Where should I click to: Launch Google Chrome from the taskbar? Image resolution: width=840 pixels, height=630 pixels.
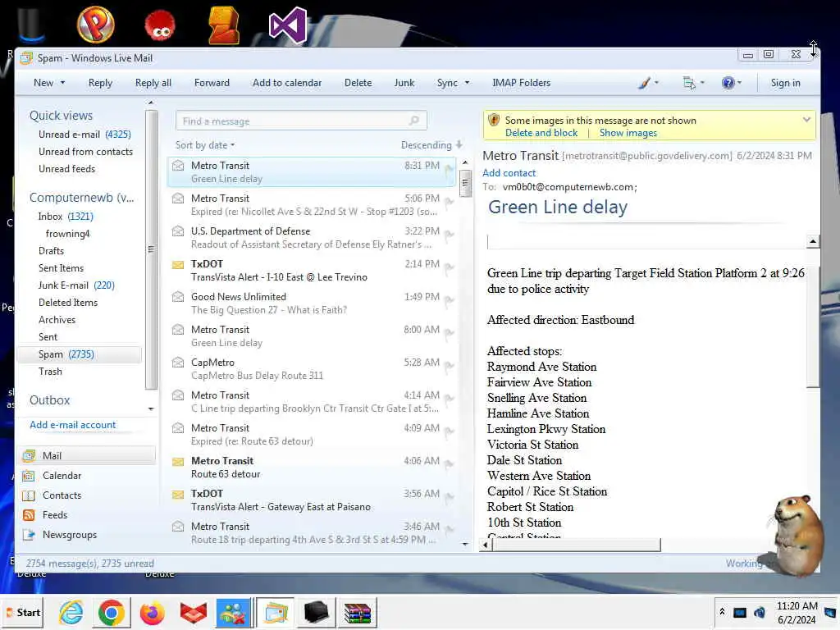pyautogui.click(x=112, y=614)
